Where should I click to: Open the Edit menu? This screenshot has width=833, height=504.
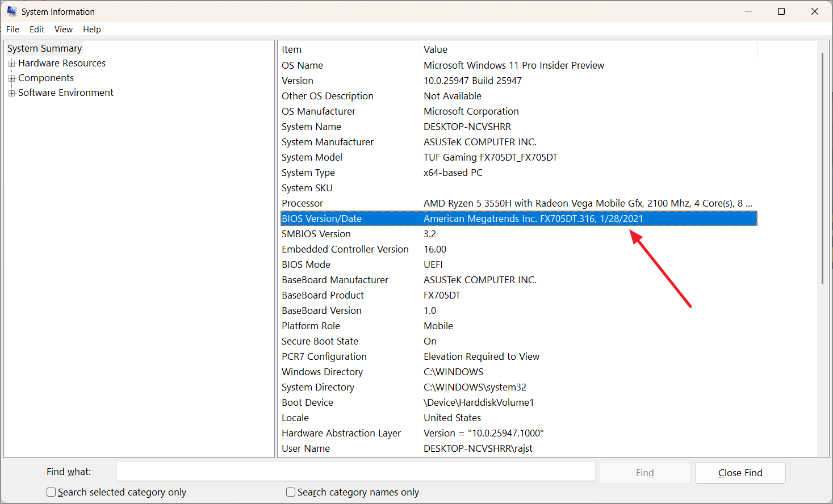pyautogui.click(x=36, y=29)
